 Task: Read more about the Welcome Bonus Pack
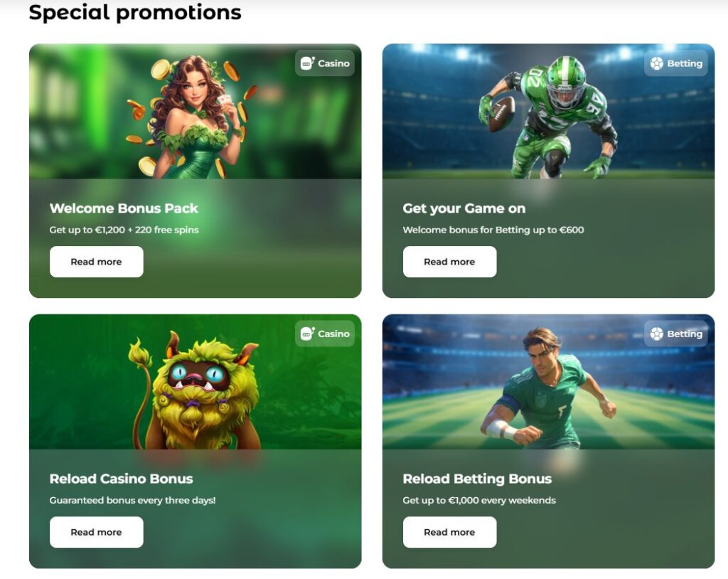97,262
